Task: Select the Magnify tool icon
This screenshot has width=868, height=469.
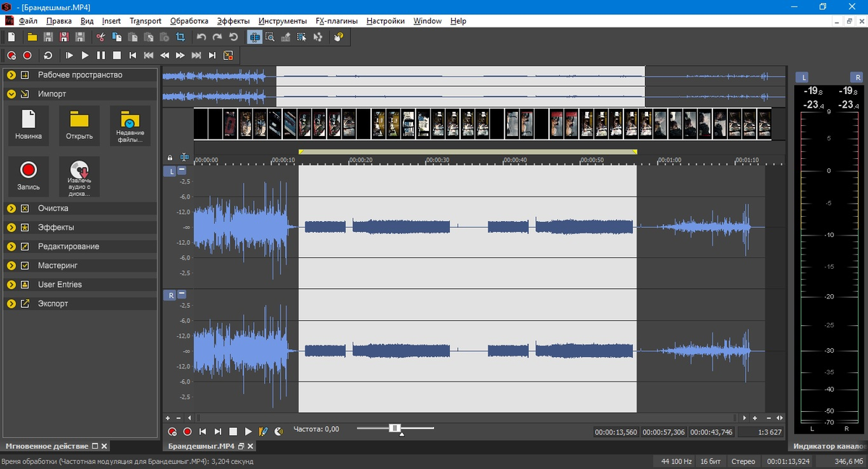Action: (x=271, y=37)
